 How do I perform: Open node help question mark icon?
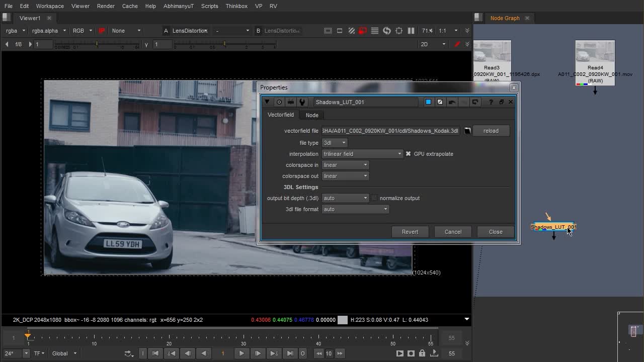491,102
